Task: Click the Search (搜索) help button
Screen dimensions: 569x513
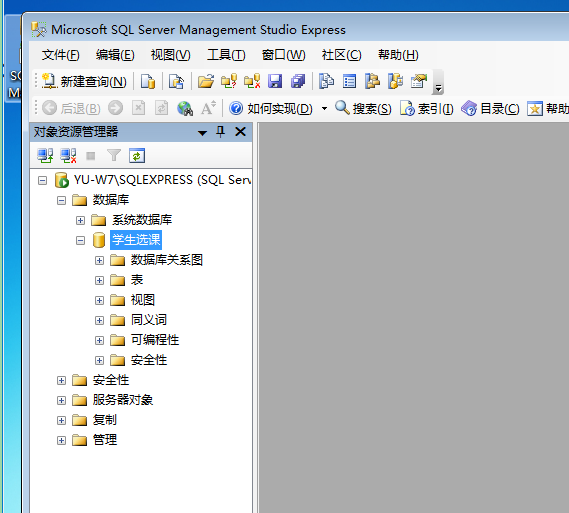Action: click(x=363, y=108)
